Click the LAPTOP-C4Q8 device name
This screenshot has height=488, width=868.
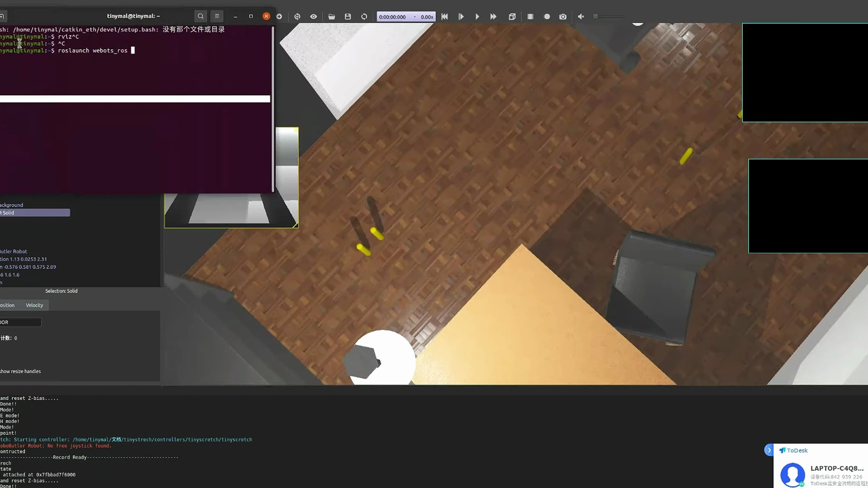[837, 468]
